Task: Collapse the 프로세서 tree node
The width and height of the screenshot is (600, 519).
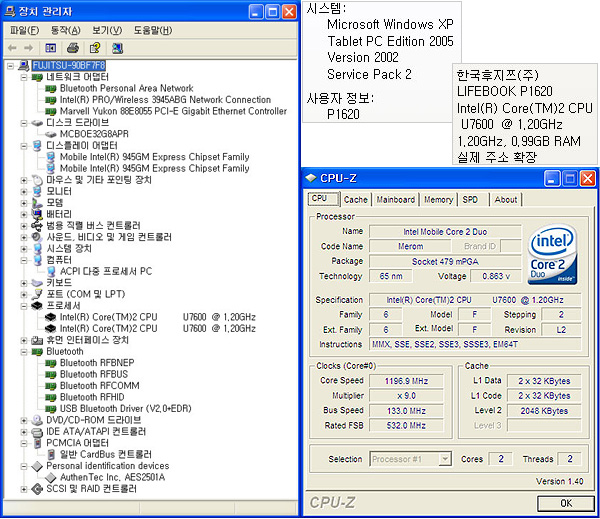Action: point(24,306)
